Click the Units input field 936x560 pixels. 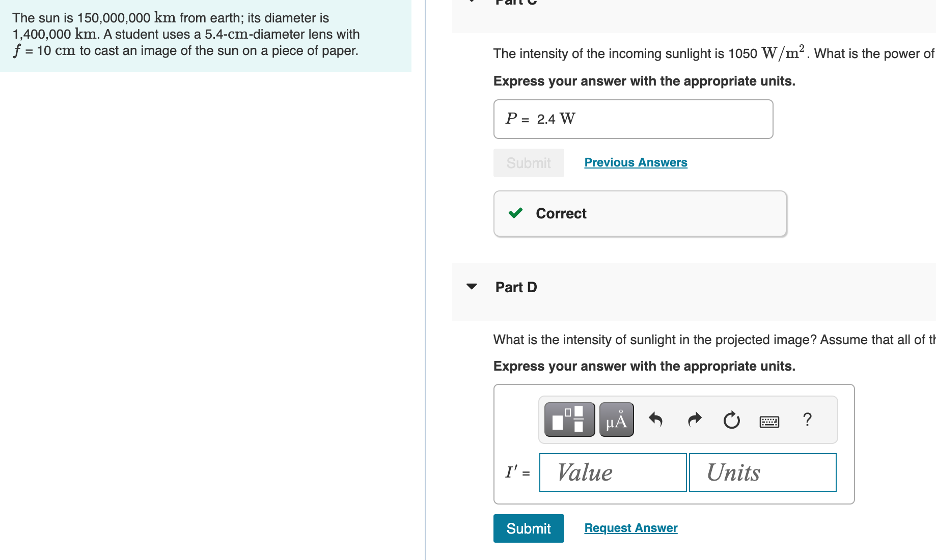(x=762, y=472)
